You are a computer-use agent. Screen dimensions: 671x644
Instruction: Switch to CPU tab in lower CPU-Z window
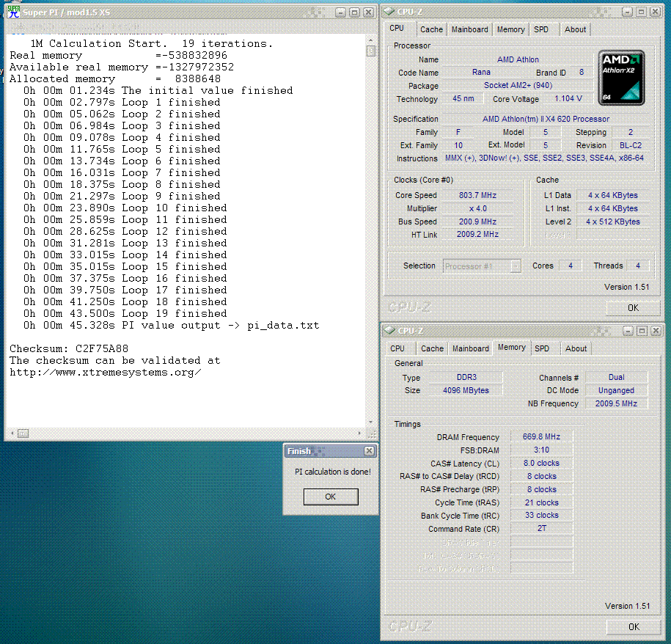[397, 348]
